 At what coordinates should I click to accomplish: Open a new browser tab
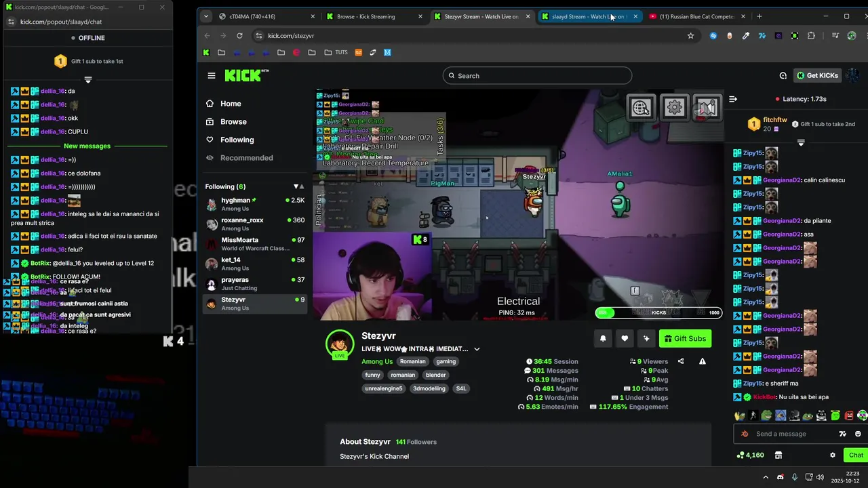click(x=759, y=16)
